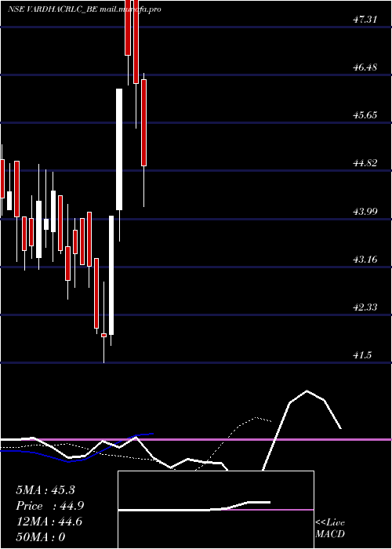392x549 pixels.
Task: Click the 42.33 price level label
Action: (x=365, y=307)
